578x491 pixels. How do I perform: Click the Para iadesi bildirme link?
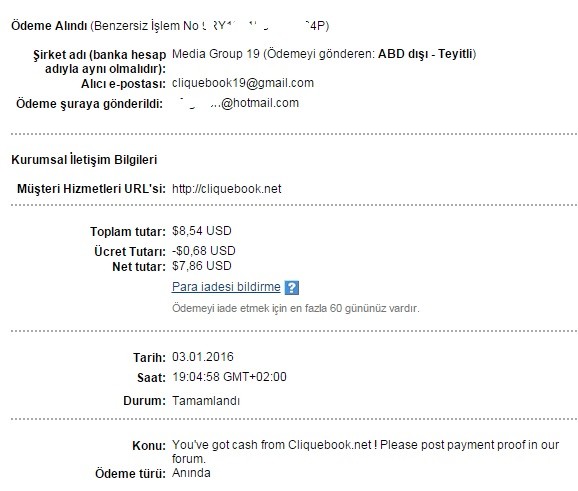point(226,287)
